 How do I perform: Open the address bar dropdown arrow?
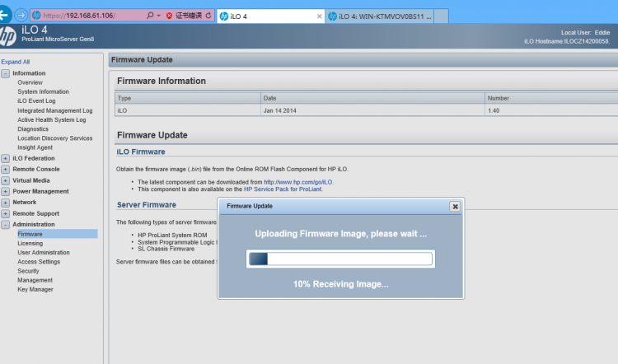point(158,16)
